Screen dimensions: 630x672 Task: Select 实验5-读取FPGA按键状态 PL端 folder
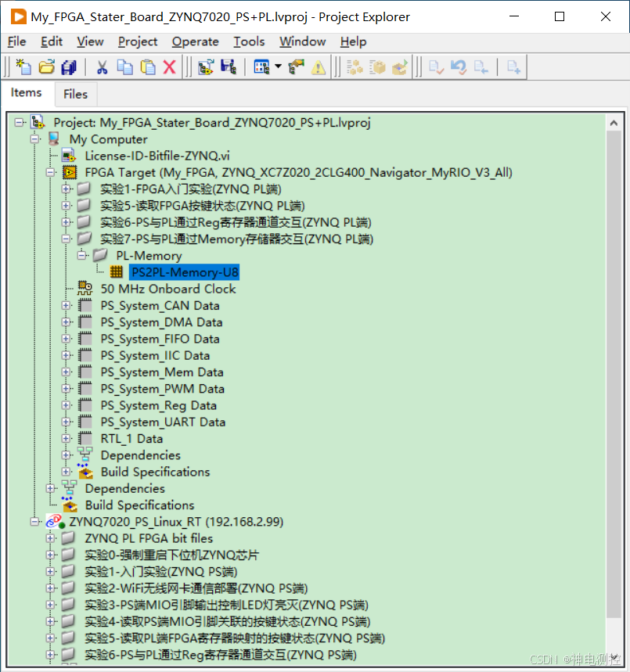click(x=203, y=206)
